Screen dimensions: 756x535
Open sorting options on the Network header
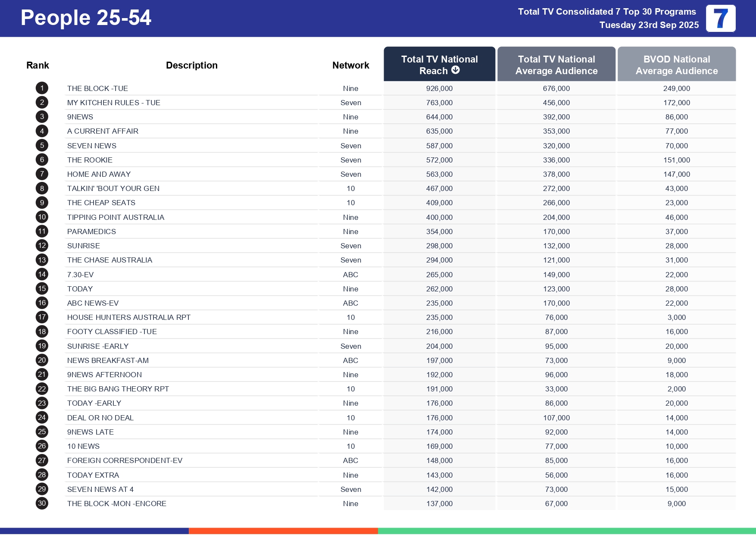pos(350,65)
